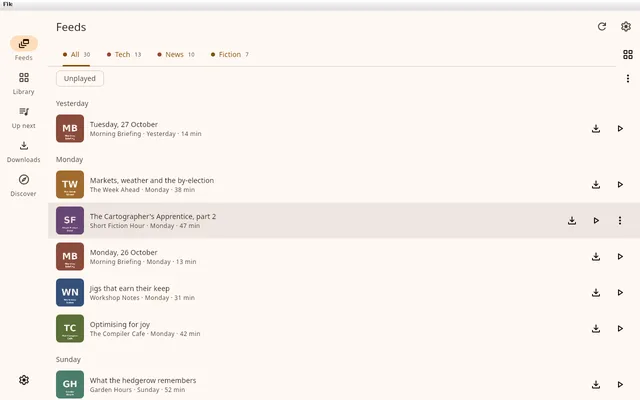Open Morning Briefing artwork for Monday, 26 October

[70, 256]
